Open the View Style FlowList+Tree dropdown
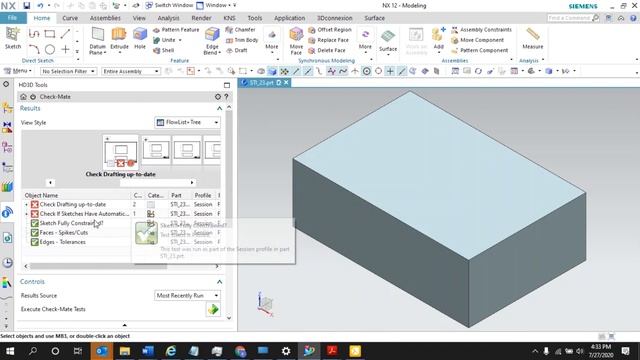640x360 pixels. pos(187,122)
